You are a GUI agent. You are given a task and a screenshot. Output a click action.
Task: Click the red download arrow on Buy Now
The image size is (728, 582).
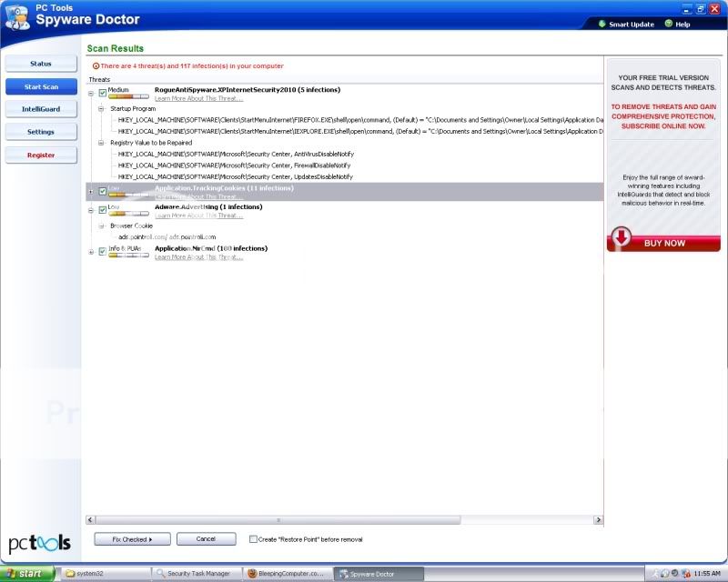click(x=622, y=236)
